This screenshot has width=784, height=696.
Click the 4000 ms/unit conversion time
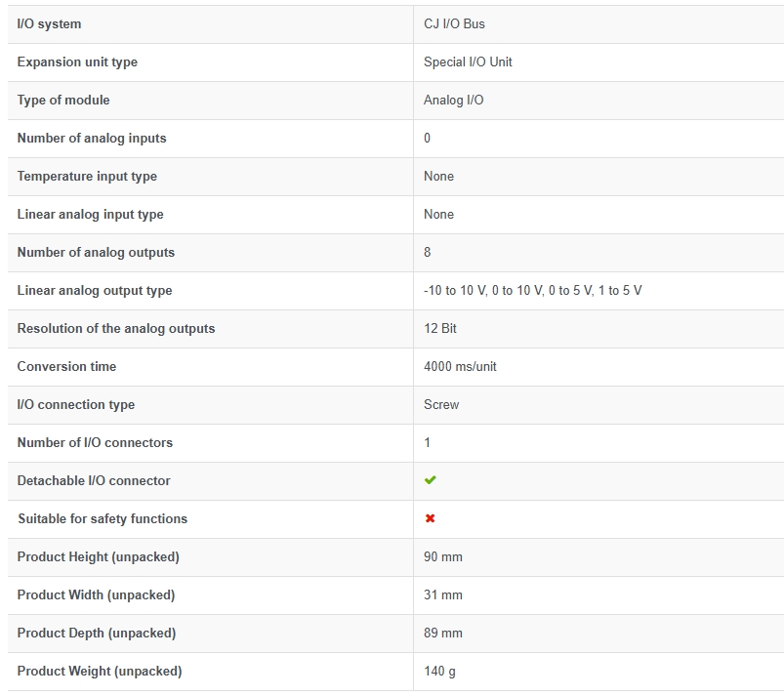(460, 366)
